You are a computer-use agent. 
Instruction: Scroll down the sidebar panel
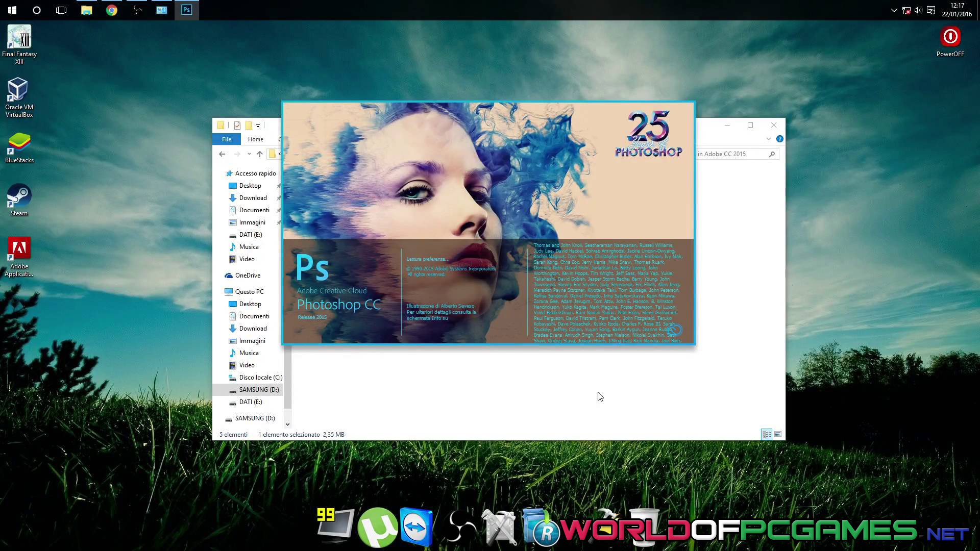pyautogui.click(x=288, y=425)
